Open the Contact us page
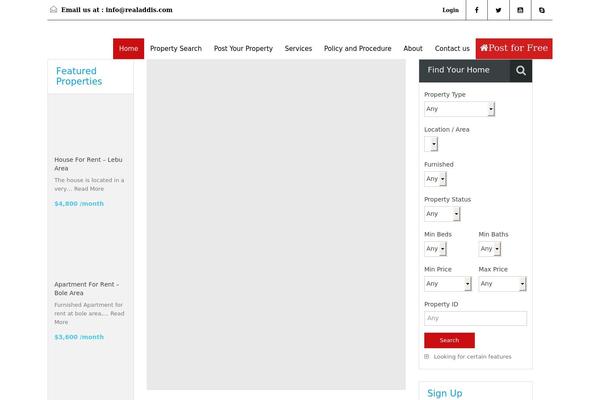Image resolution: width=600 pixels, height=400 pixels. point(452,49)
